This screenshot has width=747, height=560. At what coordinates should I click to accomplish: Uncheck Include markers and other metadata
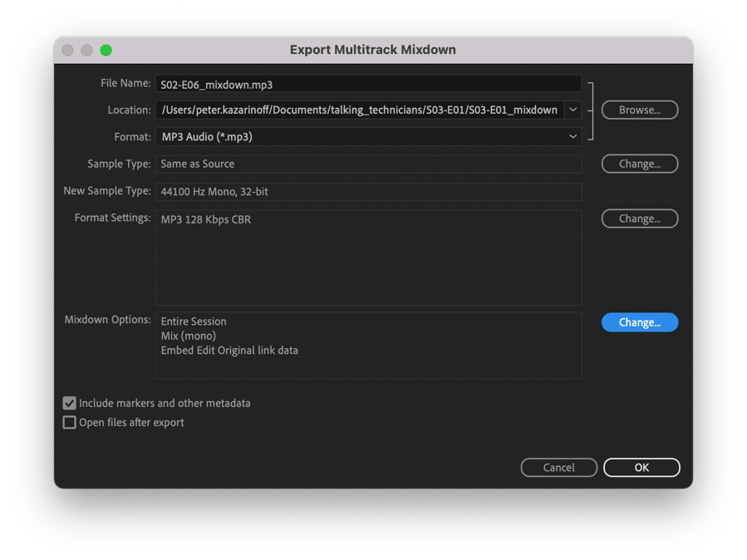[x=70, y=403]
